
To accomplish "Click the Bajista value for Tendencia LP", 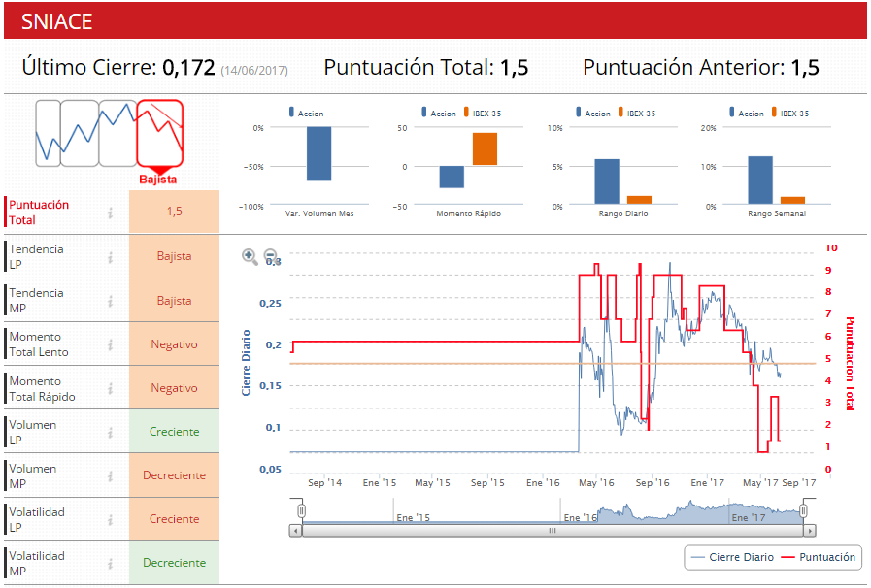I will click(175, 256).
